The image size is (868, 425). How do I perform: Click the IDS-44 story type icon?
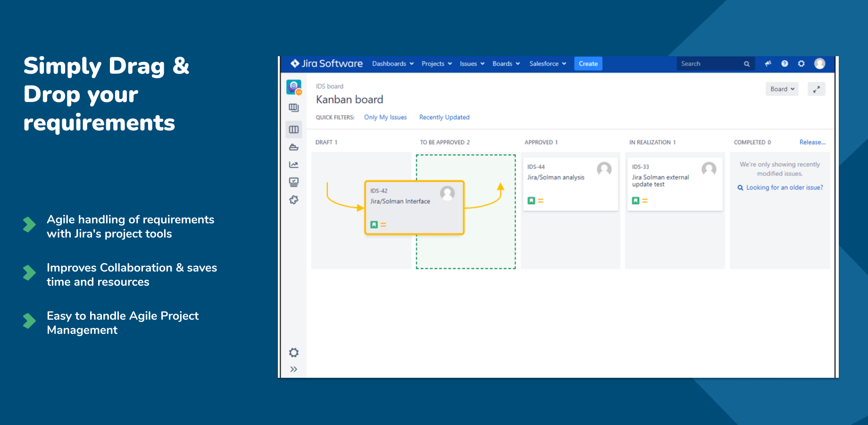pos(531,201)
